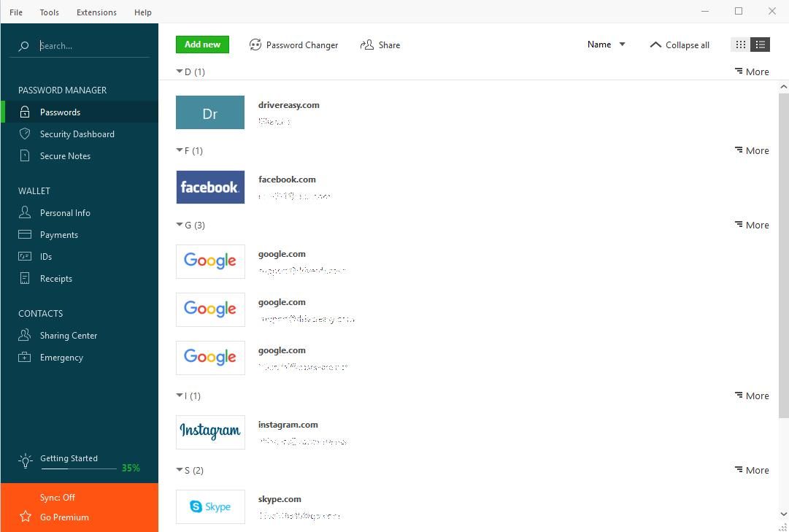
Task: Toggle Sync: Off setting
Action: click(58, 498)
